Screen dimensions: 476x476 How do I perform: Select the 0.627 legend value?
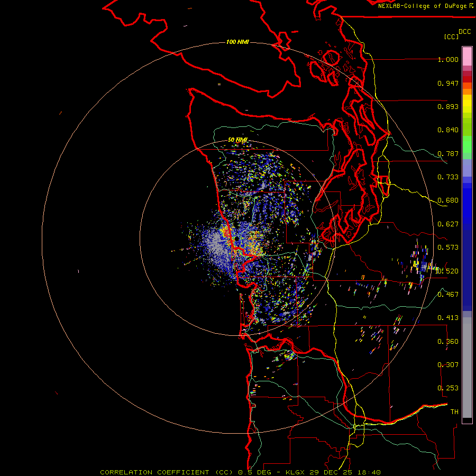point(448,224)
